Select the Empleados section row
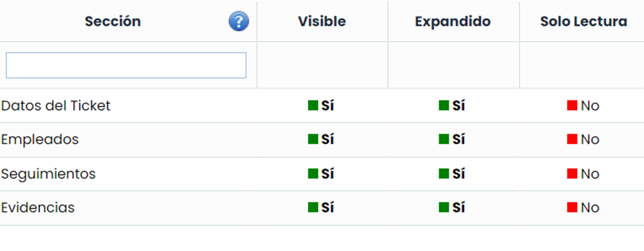The width and height of the screenshot is (644, 251). [x=40, y=140]
